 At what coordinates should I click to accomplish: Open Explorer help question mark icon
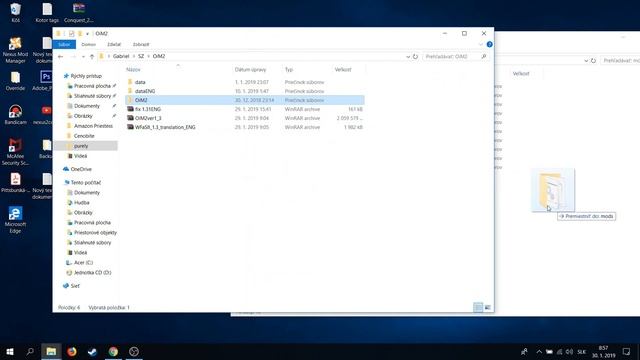(489, 44)
